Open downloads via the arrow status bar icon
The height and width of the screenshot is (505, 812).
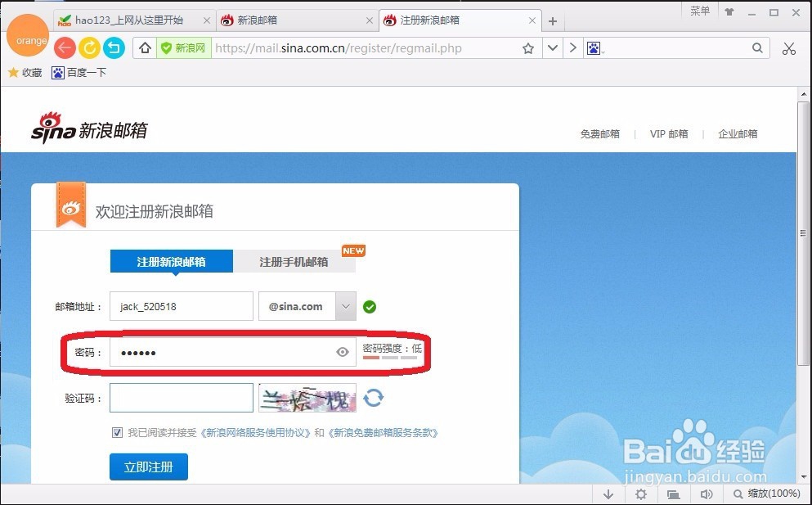click(608, 494)
